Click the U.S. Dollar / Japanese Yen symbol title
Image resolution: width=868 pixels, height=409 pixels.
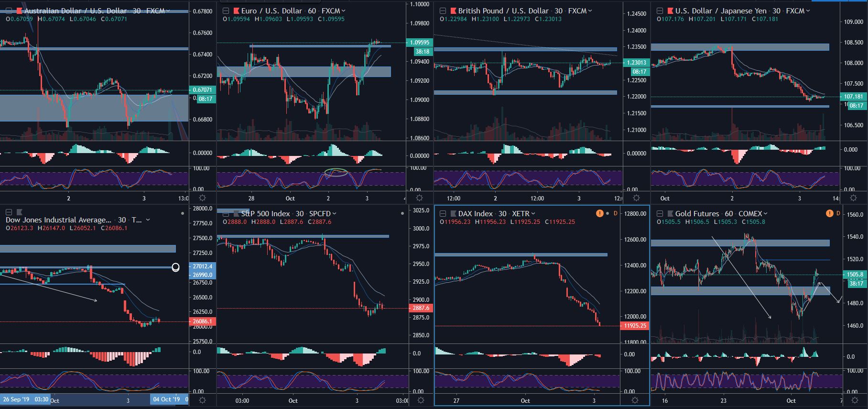[721, 11]
